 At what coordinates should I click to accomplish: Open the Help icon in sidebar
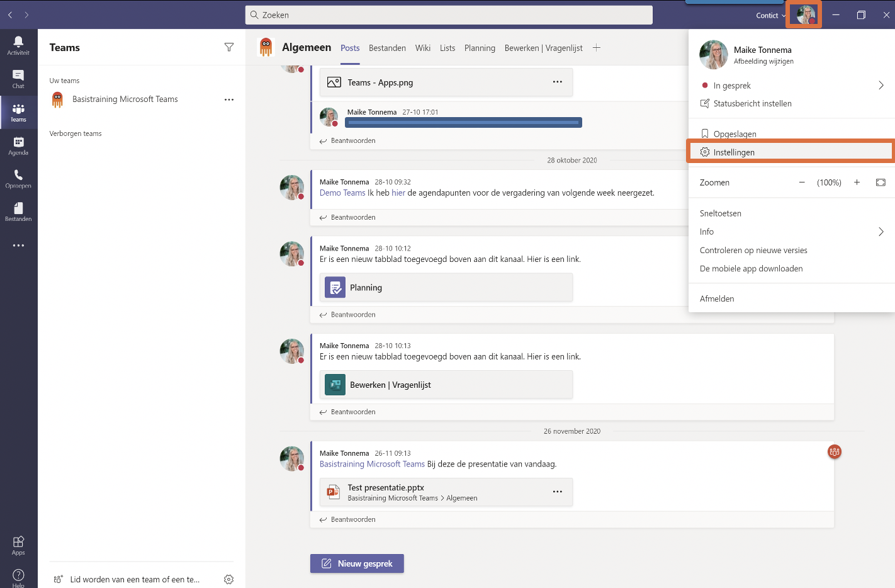point(18,577)
